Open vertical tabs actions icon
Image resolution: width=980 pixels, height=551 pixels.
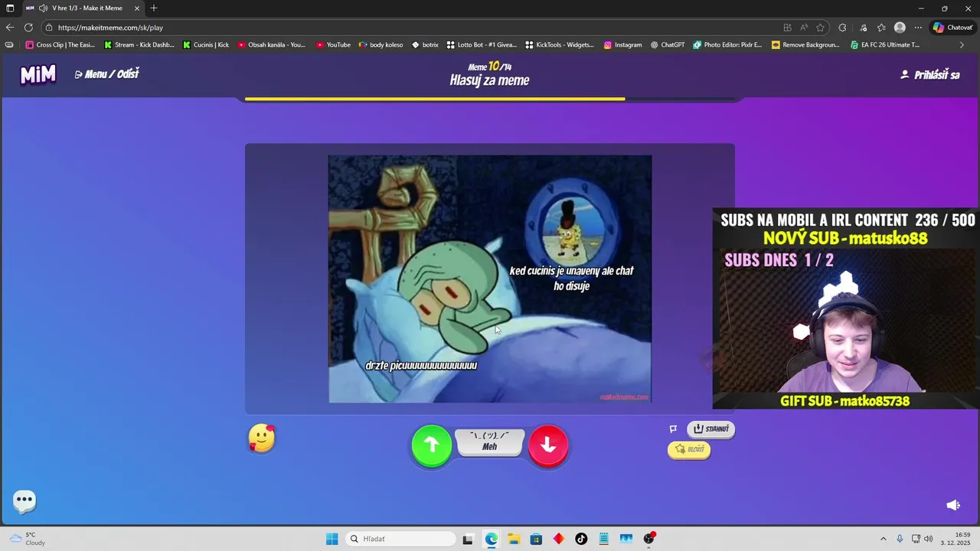coord(10,8)
